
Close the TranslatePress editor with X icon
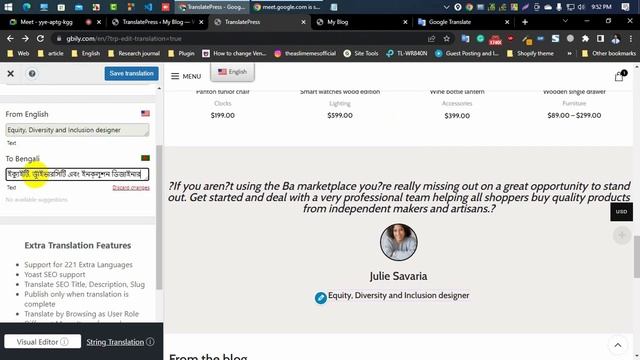(x=11, y=73)
